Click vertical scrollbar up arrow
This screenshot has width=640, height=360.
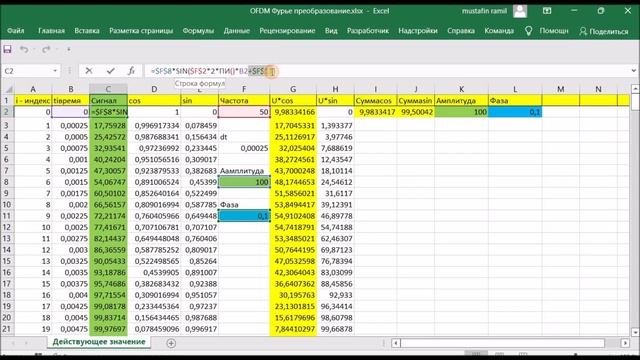(635, 89)
